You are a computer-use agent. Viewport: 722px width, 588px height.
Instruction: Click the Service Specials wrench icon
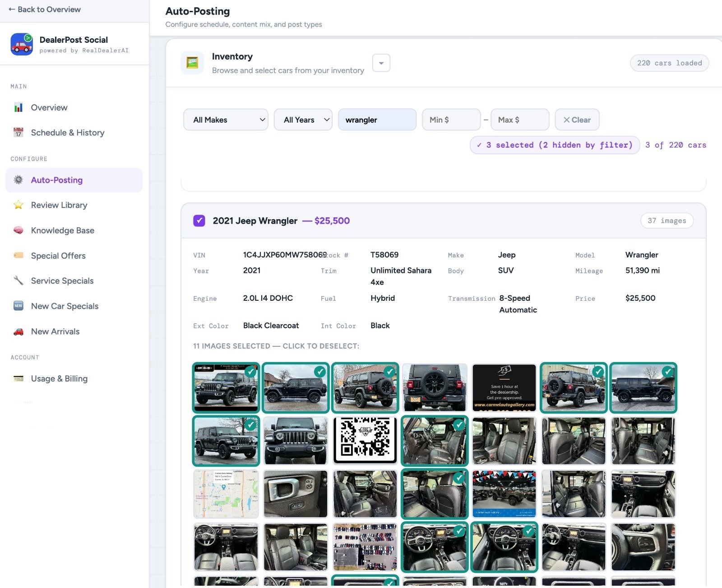[x=19, y=280]
